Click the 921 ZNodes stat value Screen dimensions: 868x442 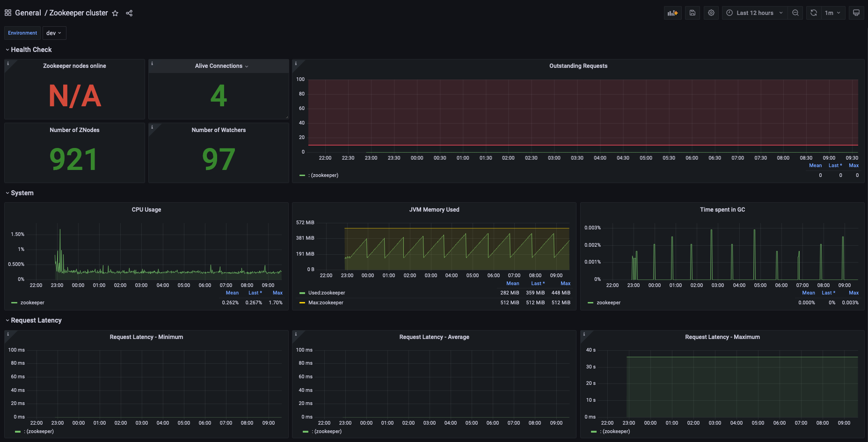point(74,159)
